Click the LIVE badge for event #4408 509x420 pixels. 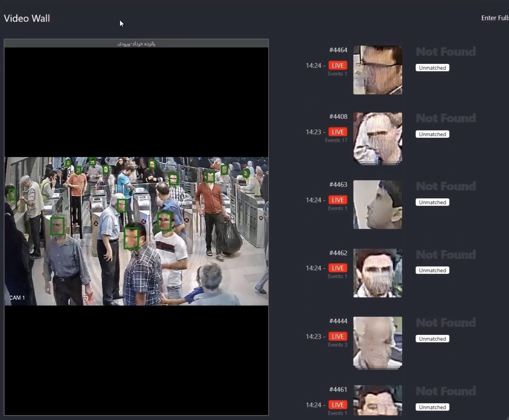click(x=338, y=132)
